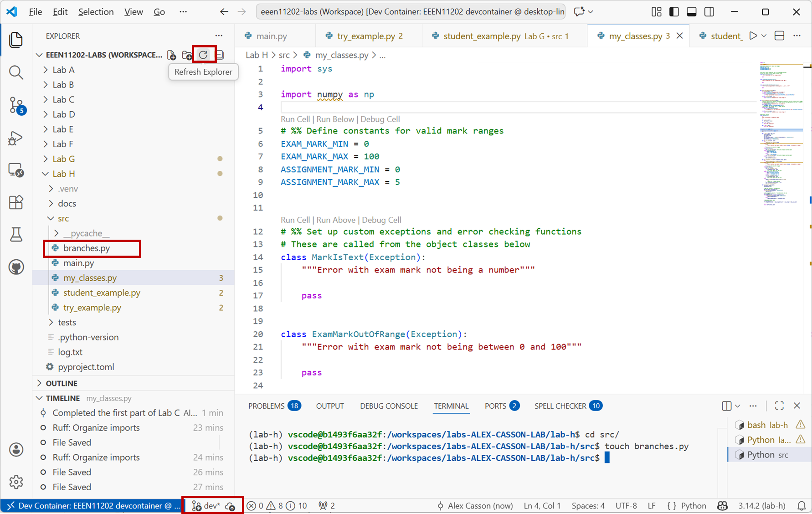This screenshot has width=812, height=514.
Task: Open the Run and Debug view
Action: coord(16,138)
